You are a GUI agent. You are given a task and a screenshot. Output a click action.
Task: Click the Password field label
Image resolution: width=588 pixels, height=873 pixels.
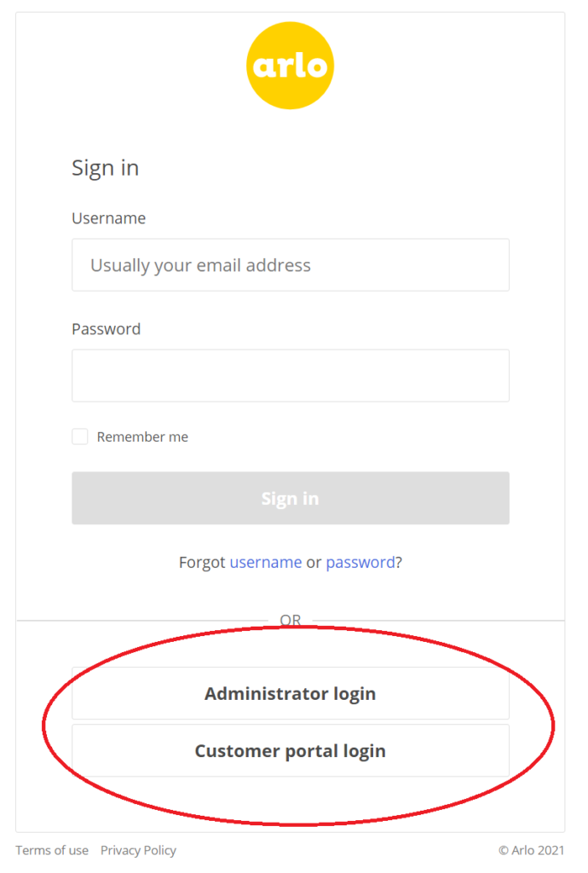click(x=106, y=329)
